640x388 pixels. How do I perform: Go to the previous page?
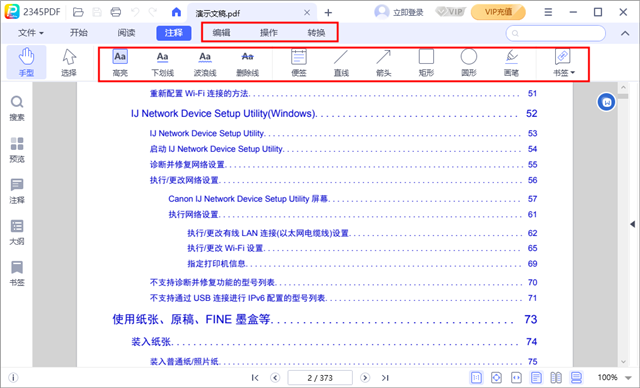point(276,378)
